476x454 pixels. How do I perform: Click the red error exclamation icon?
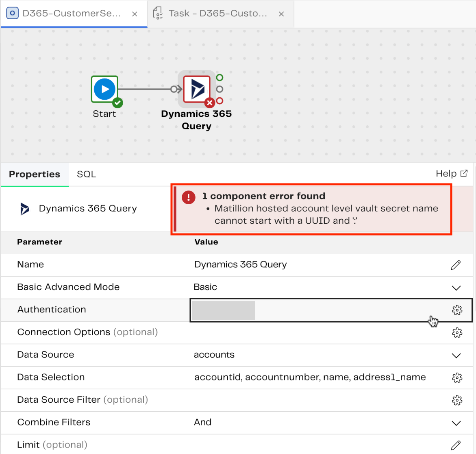coord(189,197)
